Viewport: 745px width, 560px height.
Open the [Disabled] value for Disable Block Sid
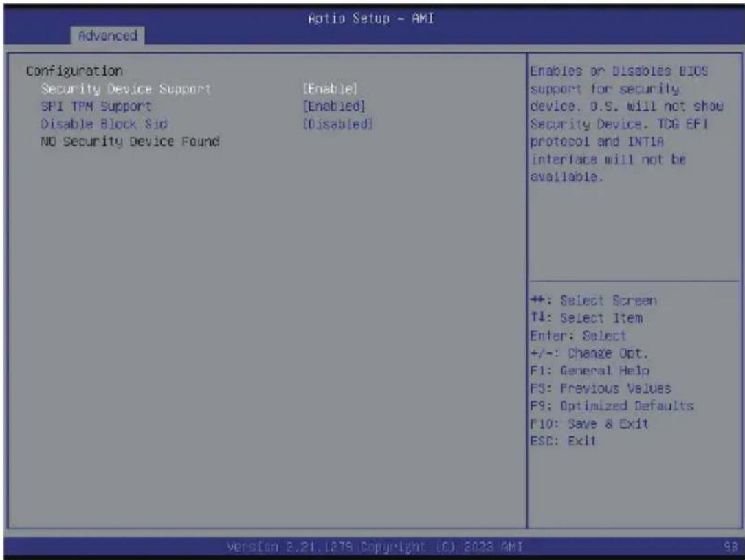point(338,124)
